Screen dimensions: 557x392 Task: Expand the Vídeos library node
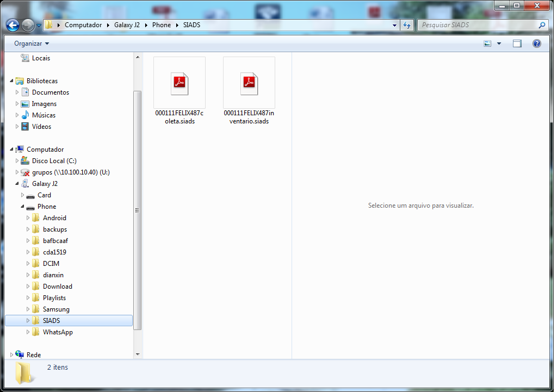click(x=17, y=126)
